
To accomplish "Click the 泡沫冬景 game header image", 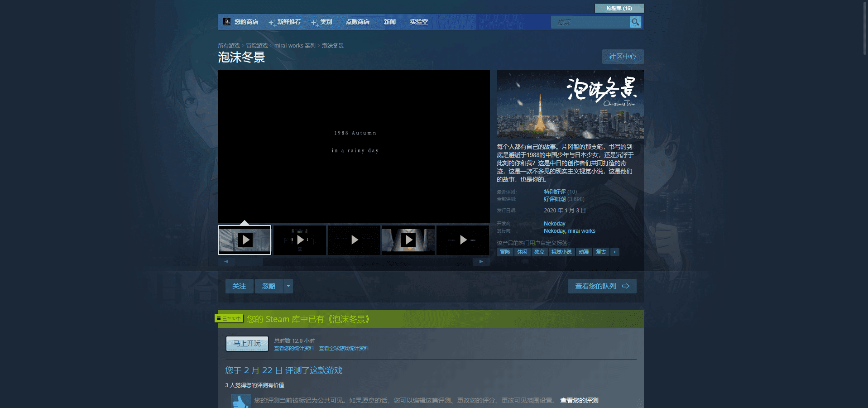I will pos(571,104).
